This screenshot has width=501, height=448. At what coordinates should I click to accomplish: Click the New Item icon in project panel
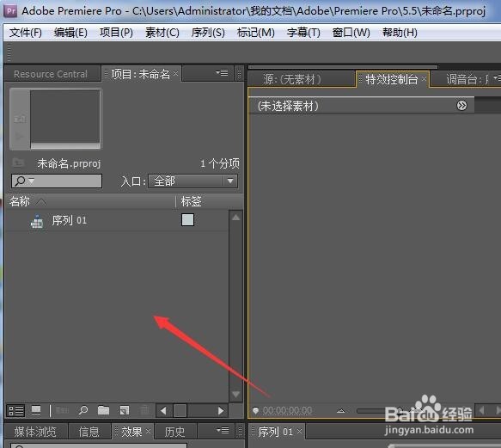pos(125,410)
